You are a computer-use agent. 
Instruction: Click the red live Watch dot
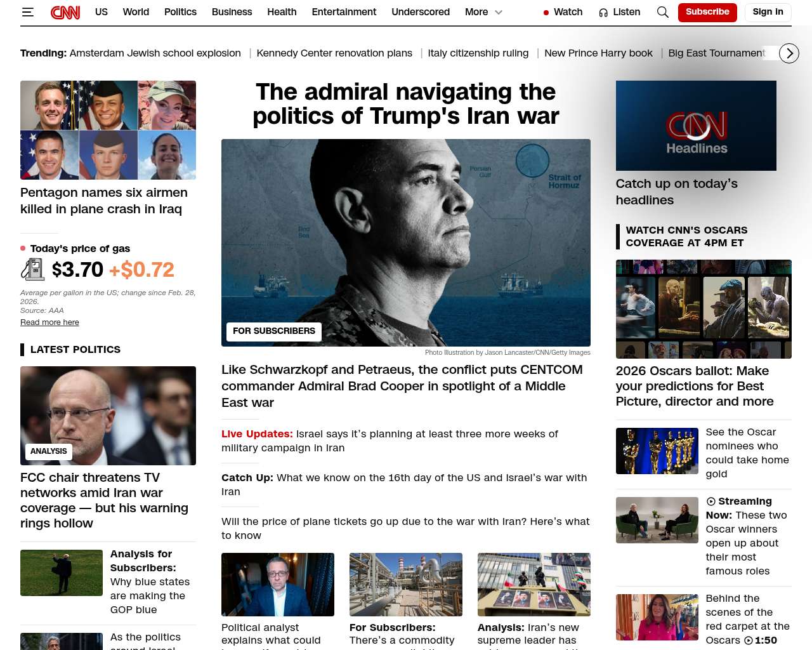pos(546,13)
